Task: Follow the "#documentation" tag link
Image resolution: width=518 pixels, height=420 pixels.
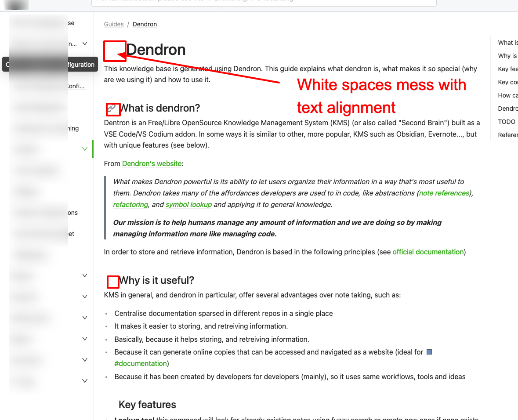Action: coord(141,363)
